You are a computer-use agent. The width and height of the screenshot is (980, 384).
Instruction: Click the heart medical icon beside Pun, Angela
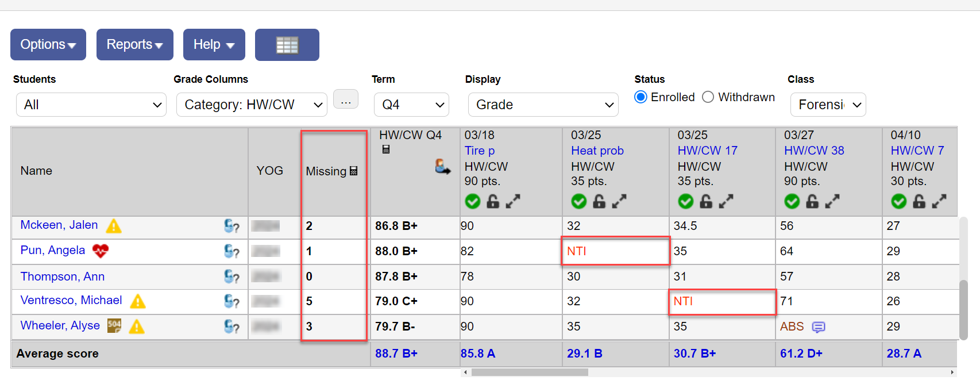tap(101, 251)
